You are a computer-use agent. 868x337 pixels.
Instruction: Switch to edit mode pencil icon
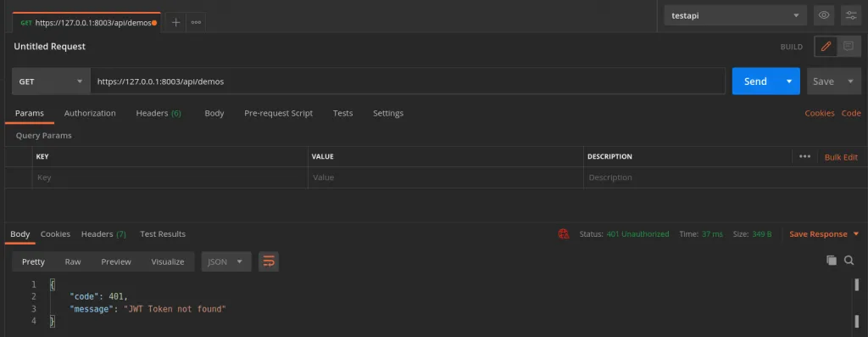826,47
